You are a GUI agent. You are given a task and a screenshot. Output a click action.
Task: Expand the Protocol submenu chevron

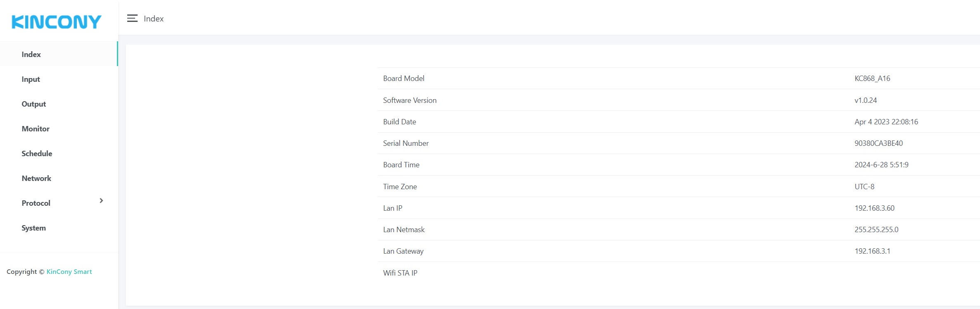point(101,201)
